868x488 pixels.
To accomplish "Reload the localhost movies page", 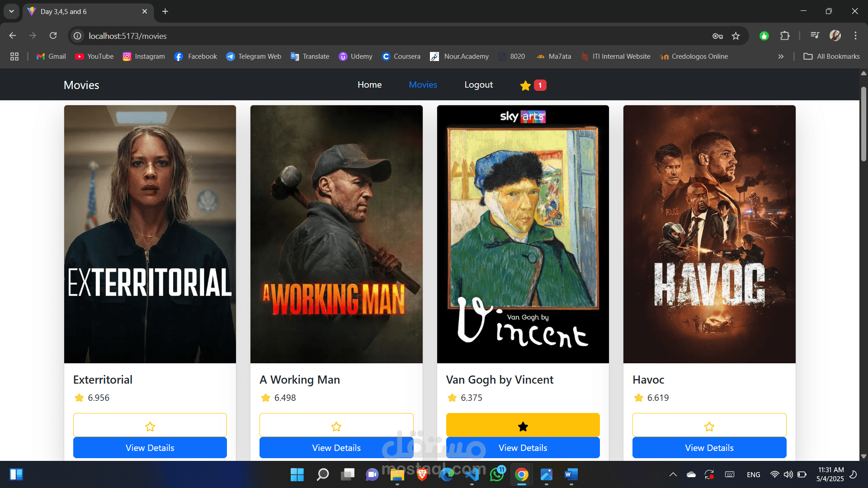I will tap(53, 36).
